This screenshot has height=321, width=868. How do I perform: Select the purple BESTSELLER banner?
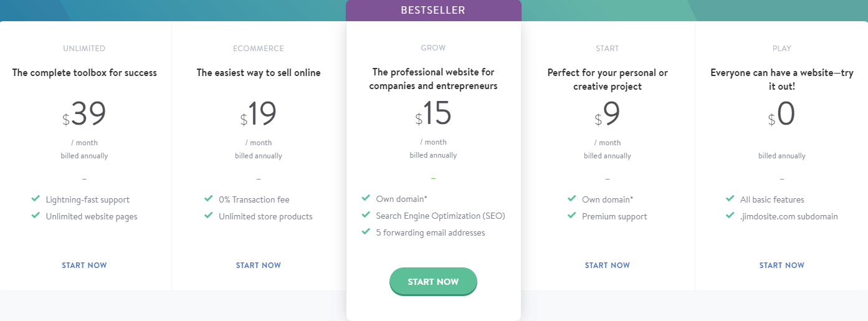point(433,11)
